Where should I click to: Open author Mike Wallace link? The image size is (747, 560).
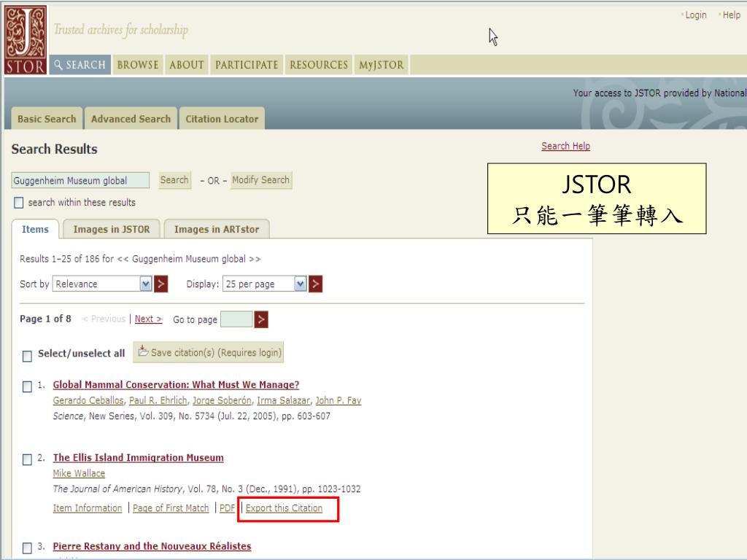[79, 473]
